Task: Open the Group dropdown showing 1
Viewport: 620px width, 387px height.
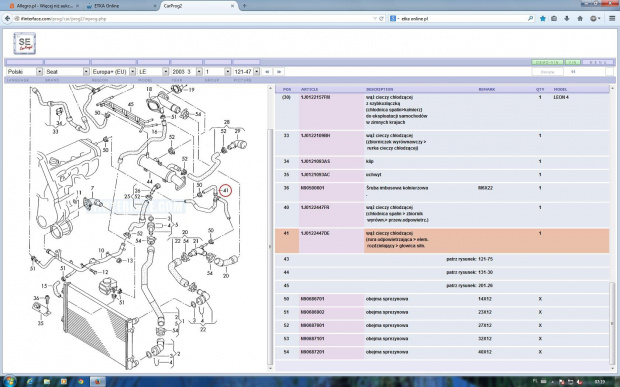Action: coord(217,72)
